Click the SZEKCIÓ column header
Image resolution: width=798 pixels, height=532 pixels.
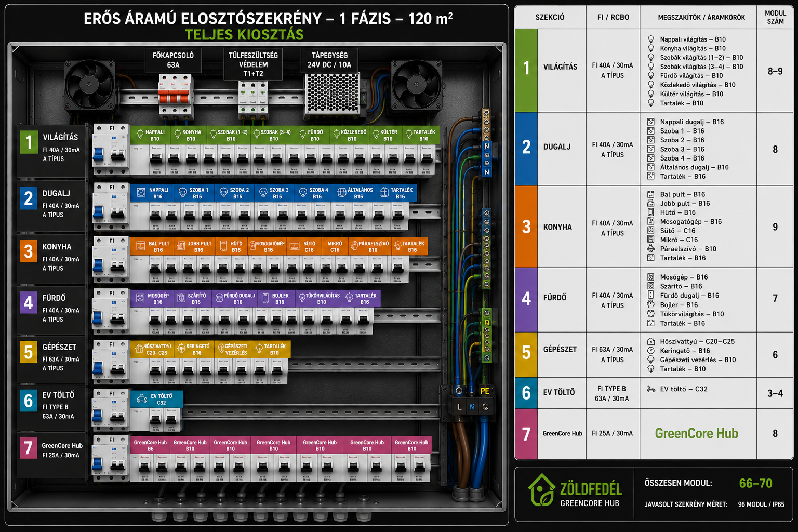point(550,17)
